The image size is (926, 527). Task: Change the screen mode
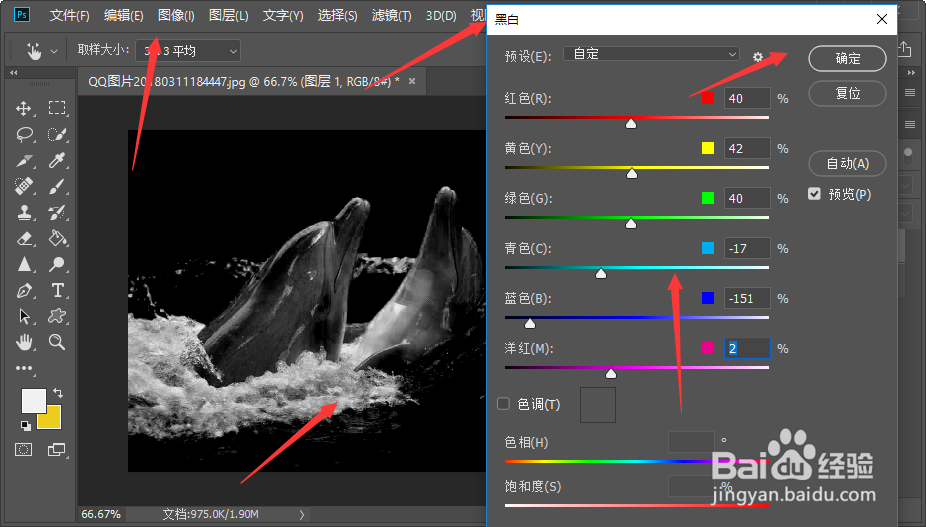tap(57, 450)
